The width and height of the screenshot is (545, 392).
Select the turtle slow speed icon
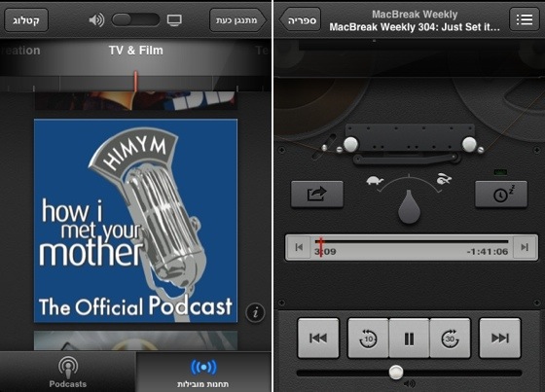(375, 181)
